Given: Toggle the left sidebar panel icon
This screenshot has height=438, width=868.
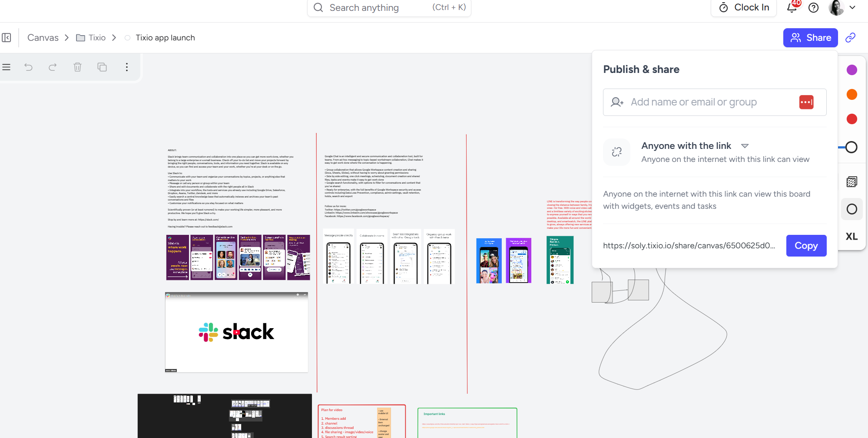Looking at the screenshot, I should (7, 38).
